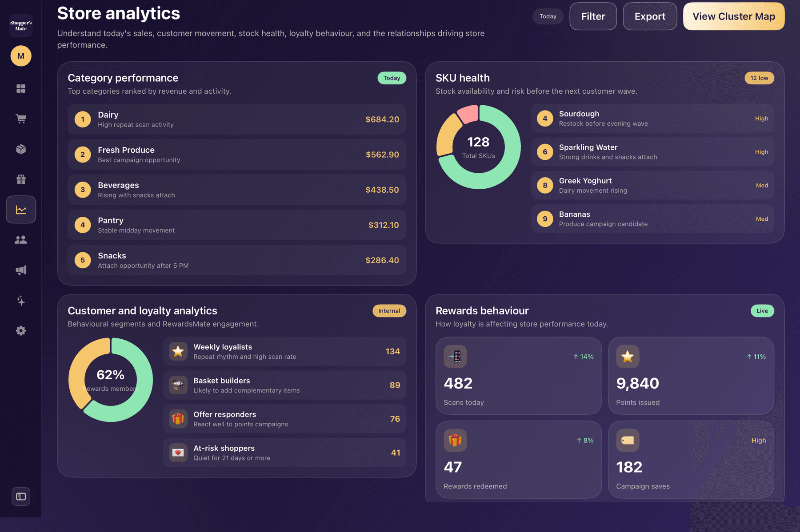Screen dimensions: 800x532
Task: Click the Today pill in header
Action: (x=548, y=16)
